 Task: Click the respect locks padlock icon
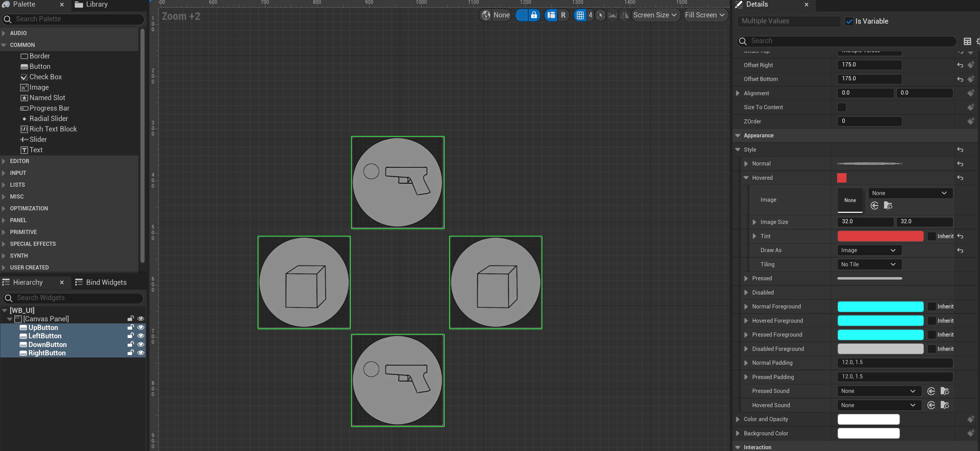click(534, 15)
